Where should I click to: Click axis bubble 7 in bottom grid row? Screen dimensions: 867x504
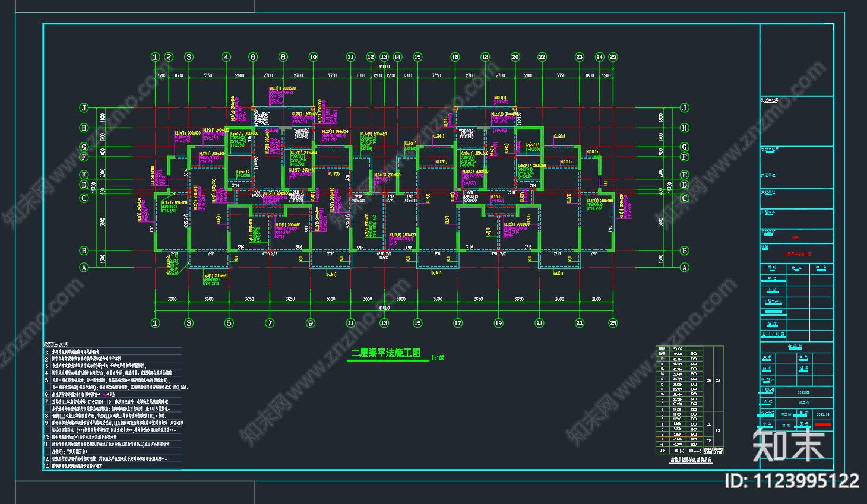[x=270, y=323]
